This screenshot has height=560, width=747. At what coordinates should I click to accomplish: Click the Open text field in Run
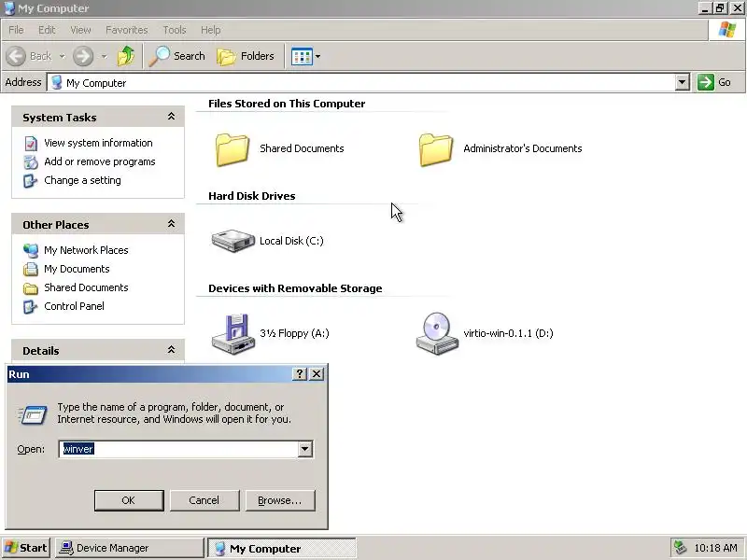(x=178, y=449)
